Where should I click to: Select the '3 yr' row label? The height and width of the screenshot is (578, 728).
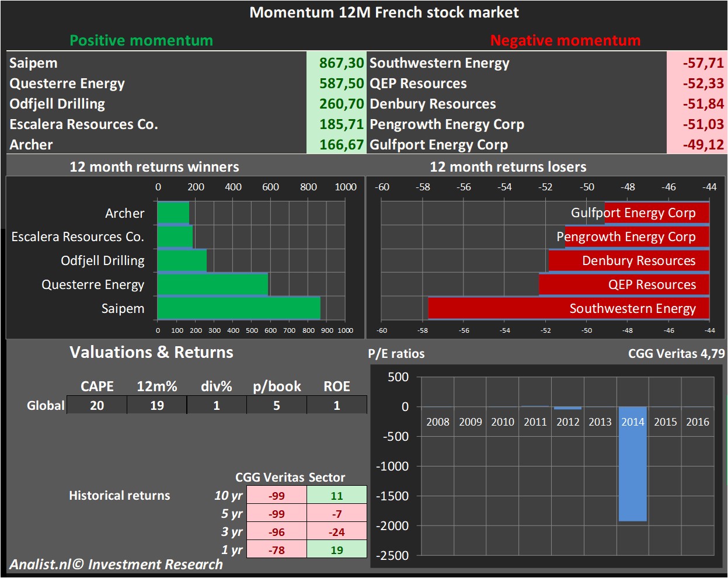pos(232,532)
